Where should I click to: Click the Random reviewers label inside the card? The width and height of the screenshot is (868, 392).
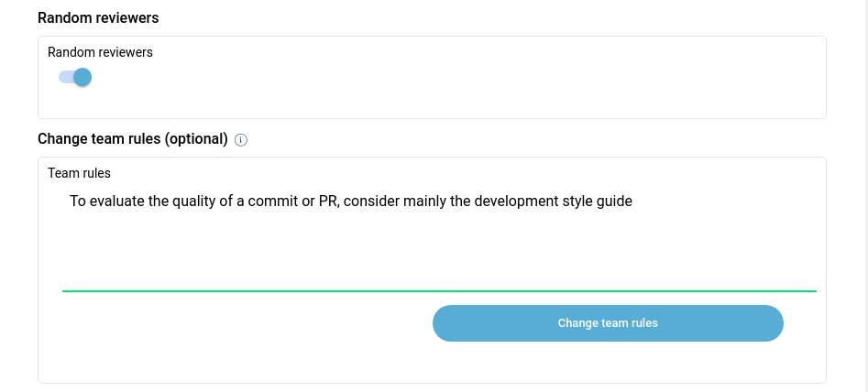(x=100, y=52)
